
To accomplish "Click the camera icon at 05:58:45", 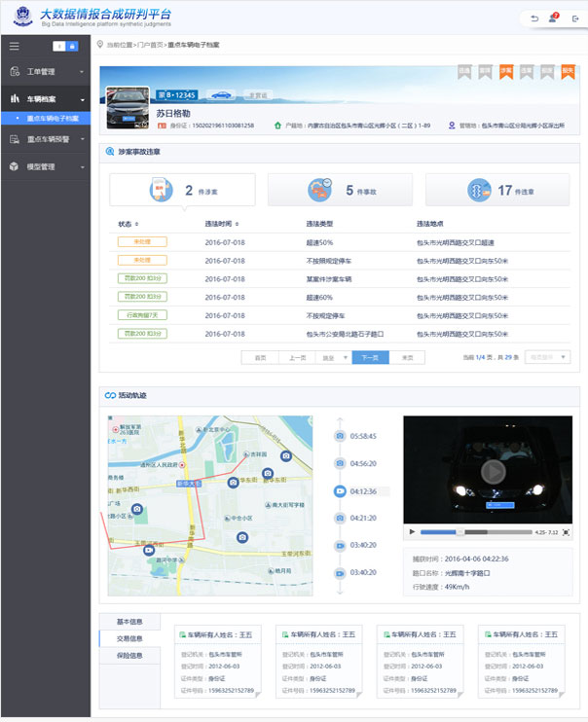I will 340,436.
